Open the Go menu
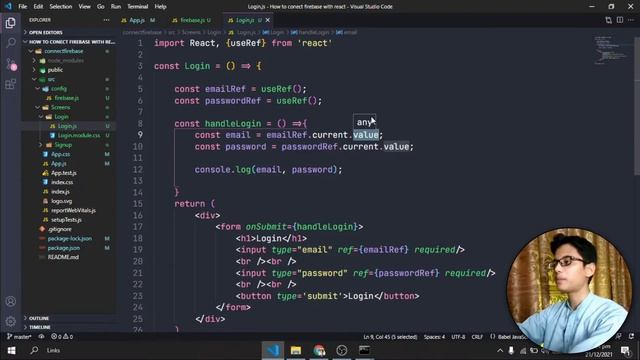The image size is (640, 360). [x=100, y=7]
